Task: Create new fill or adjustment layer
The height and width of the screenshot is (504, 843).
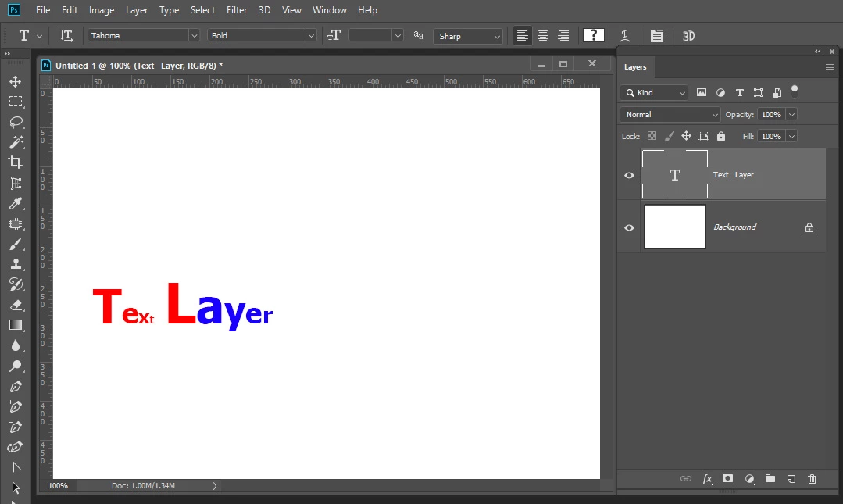Action: (x=749, y=479)
